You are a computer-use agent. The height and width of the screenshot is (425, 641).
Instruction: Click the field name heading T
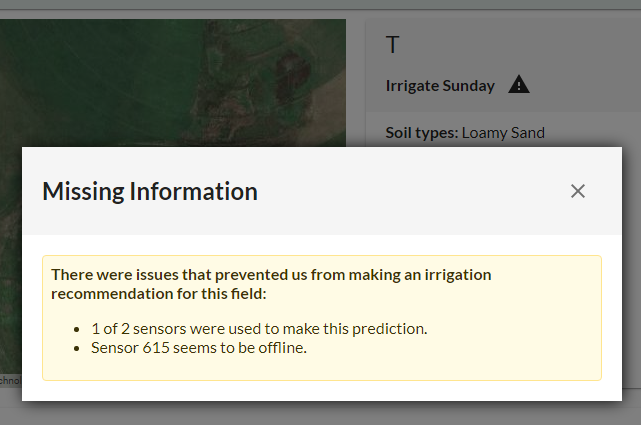393,45
